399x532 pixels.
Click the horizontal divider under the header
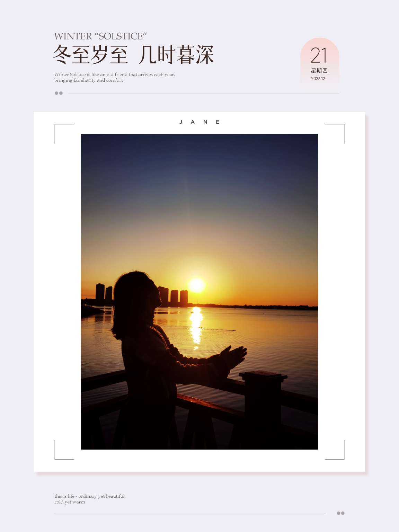(204, 93)
